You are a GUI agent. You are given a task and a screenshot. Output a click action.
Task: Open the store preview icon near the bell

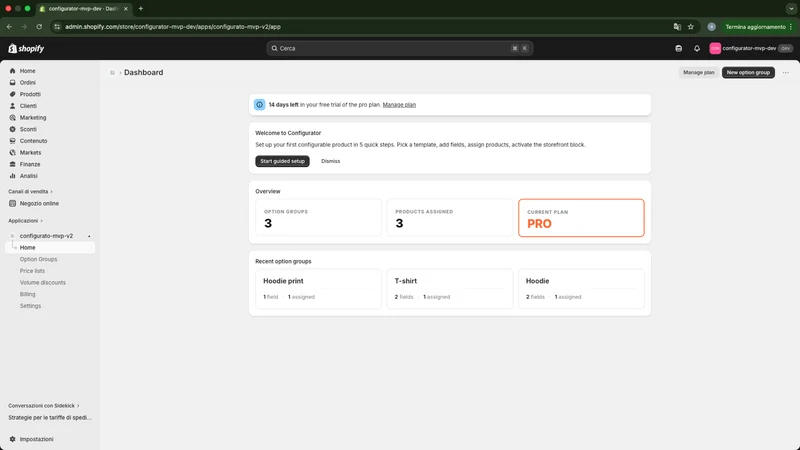coord(679,48)
